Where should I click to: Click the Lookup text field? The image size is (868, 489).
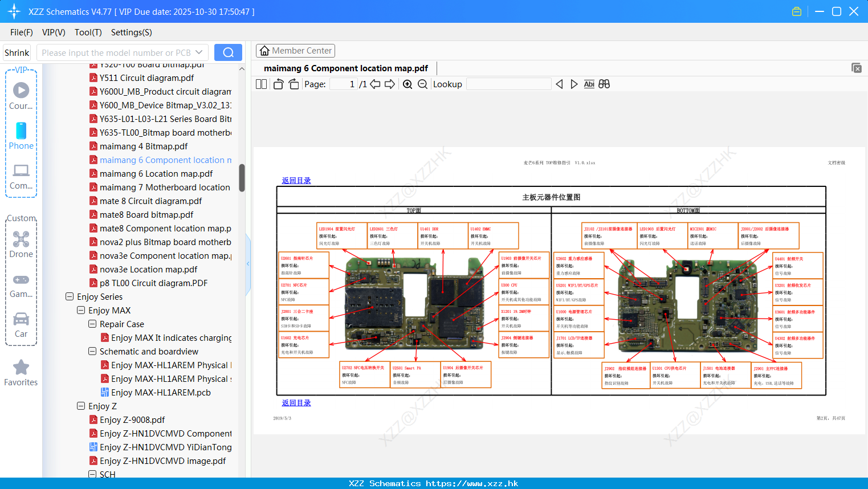509,84
